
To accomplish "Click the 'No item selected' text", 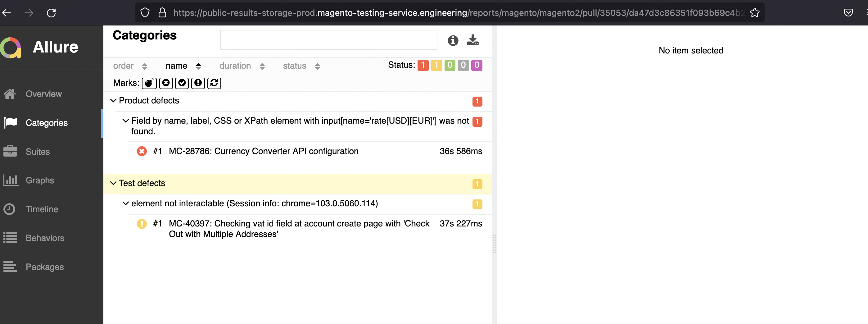I will pyautogui.click(x=691, y=51).
